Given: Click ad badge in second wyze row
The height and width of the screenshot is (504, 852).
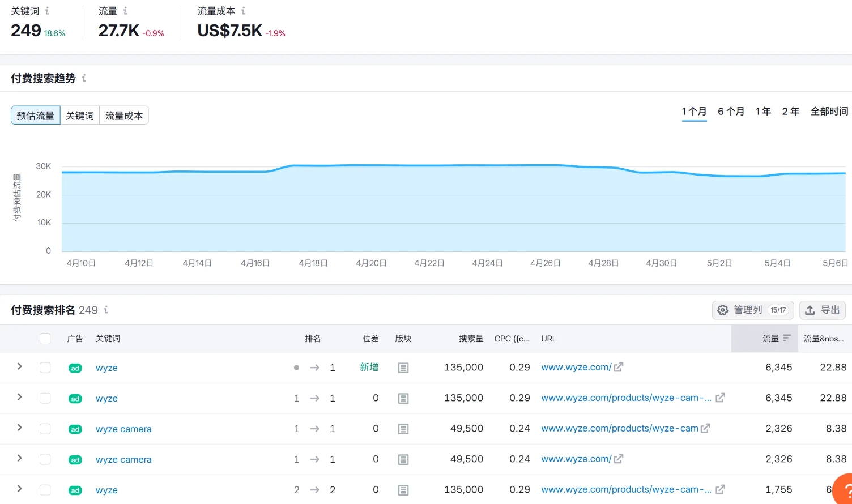Looking at the screenshot, I should (75, 399).
